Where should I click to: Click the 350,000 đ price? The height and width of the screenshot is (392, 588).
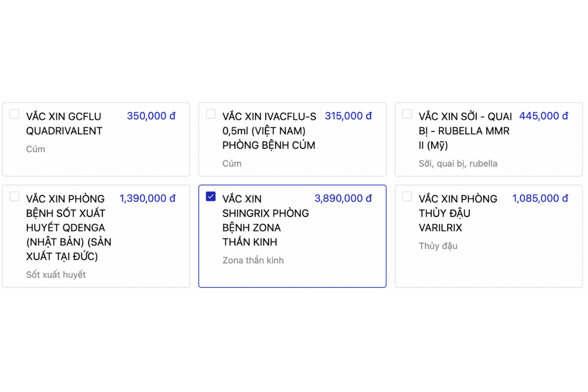tap(151, 116)
